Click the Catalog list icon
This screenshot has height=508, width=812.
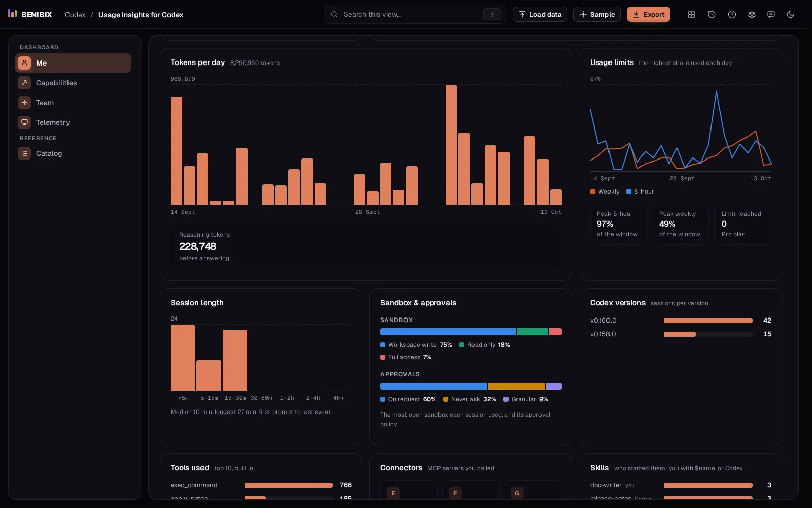[24, 153]
